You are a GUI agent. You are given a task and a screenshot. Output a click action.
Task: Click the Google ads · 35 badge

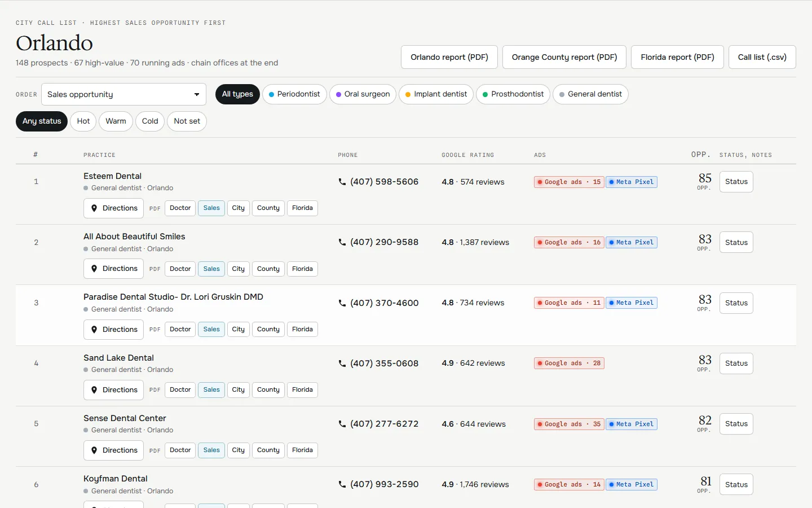coord(569,424)
